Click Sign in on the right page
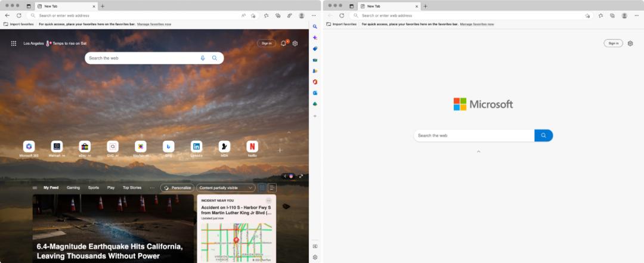644x263 pixels. (613, 43)
